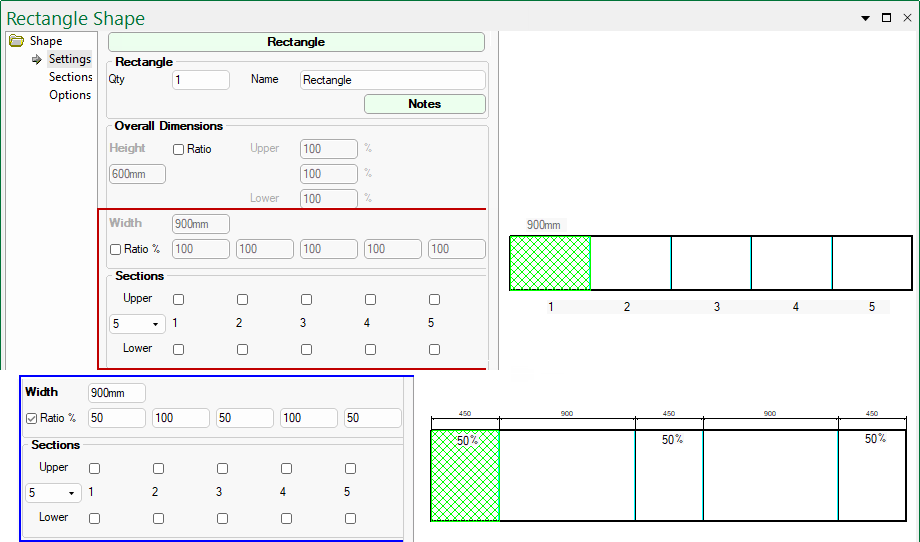The image size is (920, 542).
Task: Open the panel dropdown arrow in title bar
Action: (865, 18)
